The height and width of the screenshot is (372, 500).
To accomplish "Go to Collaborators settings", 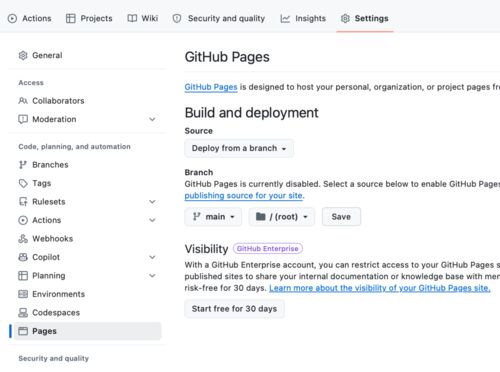I will [87, 101].
